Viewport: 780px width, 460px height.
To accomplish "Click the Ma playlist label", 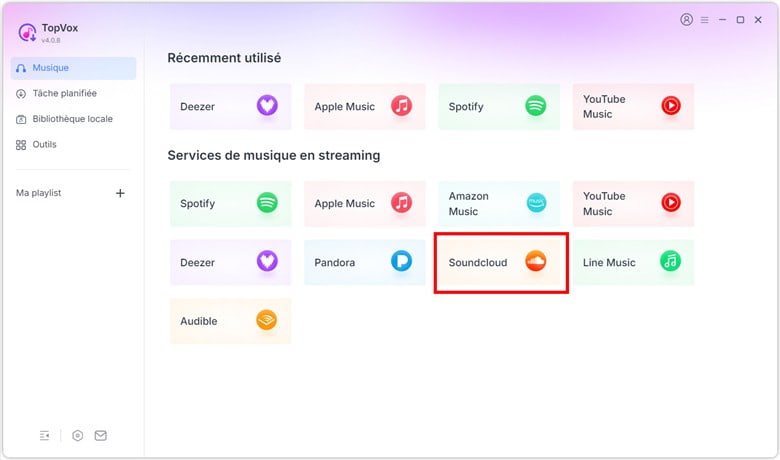I will pyautogui.click(x=38, y=193).
